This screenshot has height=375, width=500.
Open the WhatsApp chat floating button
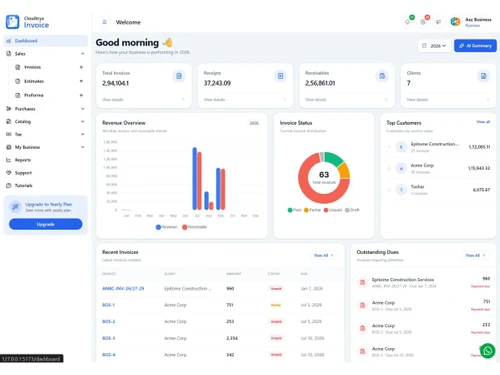[487, 351]
